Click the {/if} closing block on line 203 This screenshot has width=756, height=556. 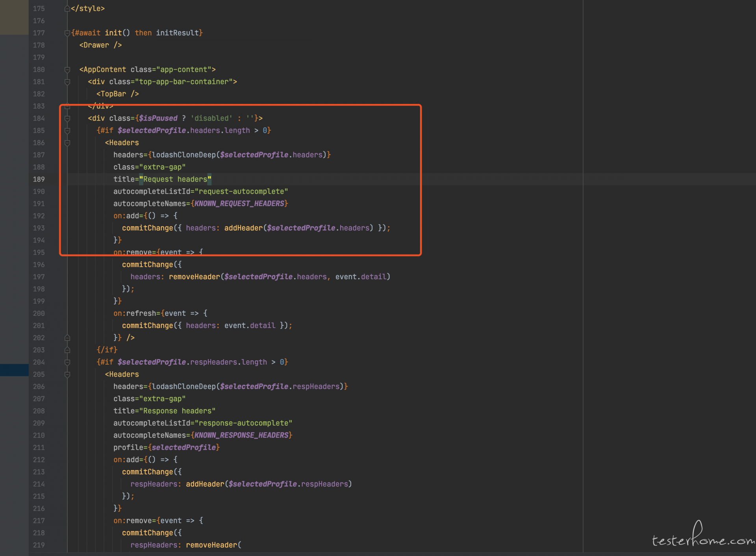pyautogui.click(x=107, y=350)
